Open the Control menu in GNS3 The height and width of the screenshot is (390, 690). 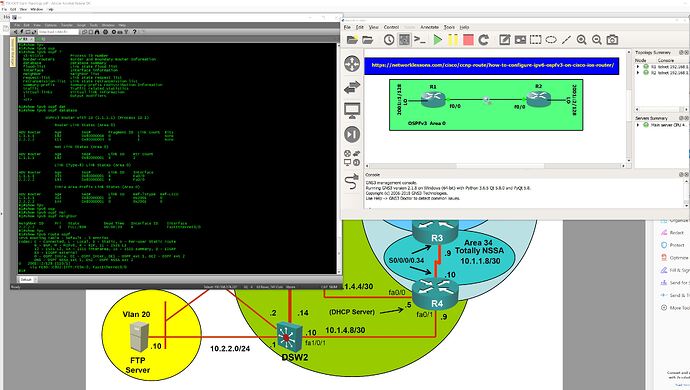coord(391,27)
